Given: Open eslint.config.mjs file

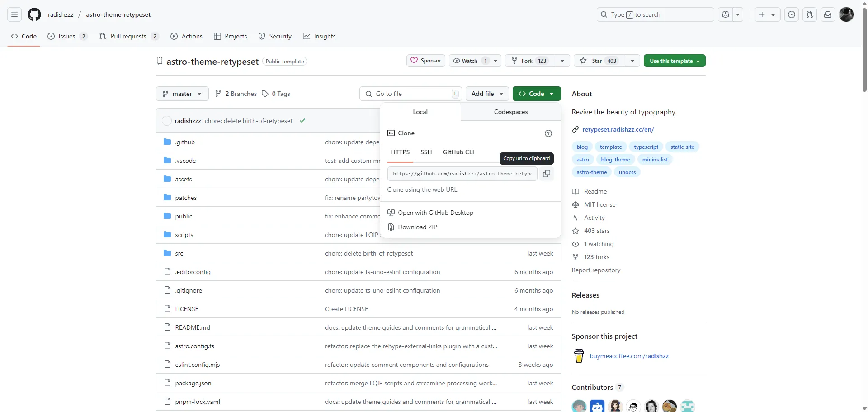Looking at the screenshot, I should tap(198, 365).
